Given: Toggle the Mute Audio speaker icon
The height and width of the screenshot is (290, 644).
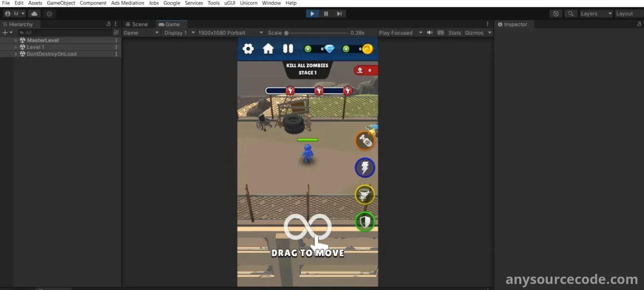Looking at the screenshot, I should 430,32.
